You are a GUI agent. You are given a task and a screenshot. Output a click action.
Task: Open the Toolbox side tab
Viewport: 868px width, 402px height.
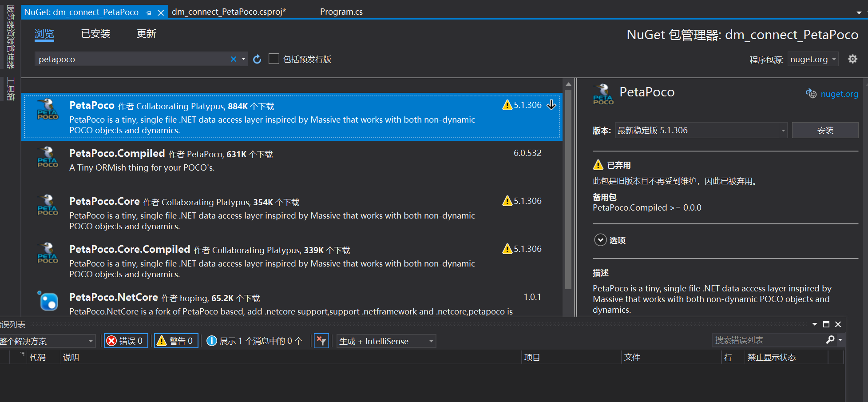pos(11,89)
